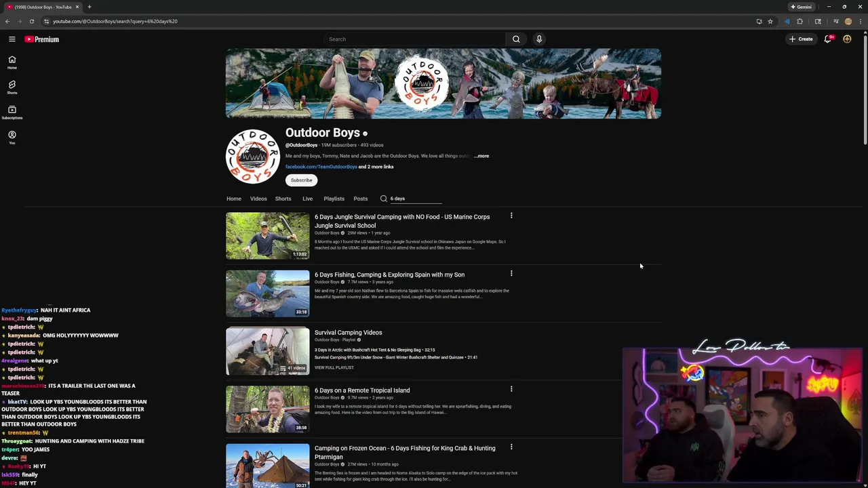The image size is (868, 488).
Task: Open the Tropical Island video thumbnail
Action: click(x=268, y=409)
